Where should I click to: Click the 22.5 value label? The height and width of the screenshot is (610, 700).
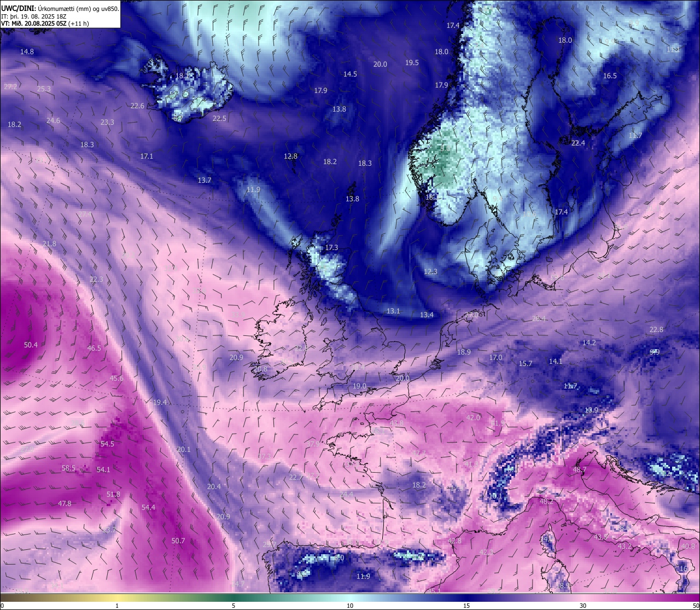[x=219, y=119]
